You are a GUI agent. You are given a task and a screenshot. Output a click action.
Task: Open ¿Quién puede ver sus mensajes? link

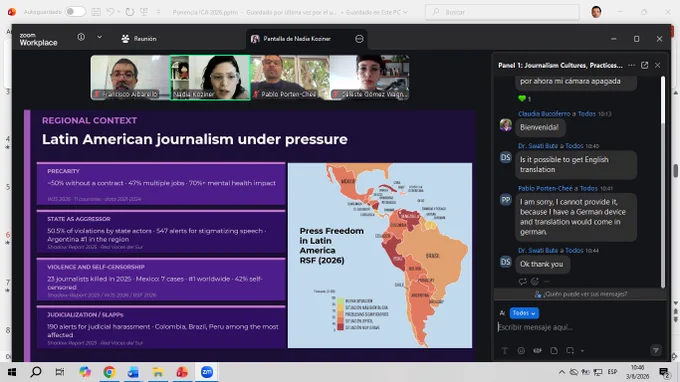pos(581,294)
